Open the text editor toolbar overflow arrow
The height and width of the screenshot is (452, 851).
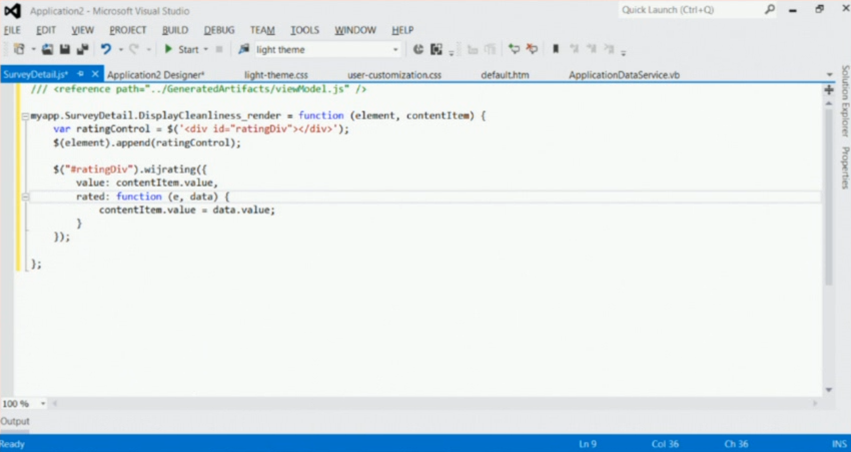point(624,52)
